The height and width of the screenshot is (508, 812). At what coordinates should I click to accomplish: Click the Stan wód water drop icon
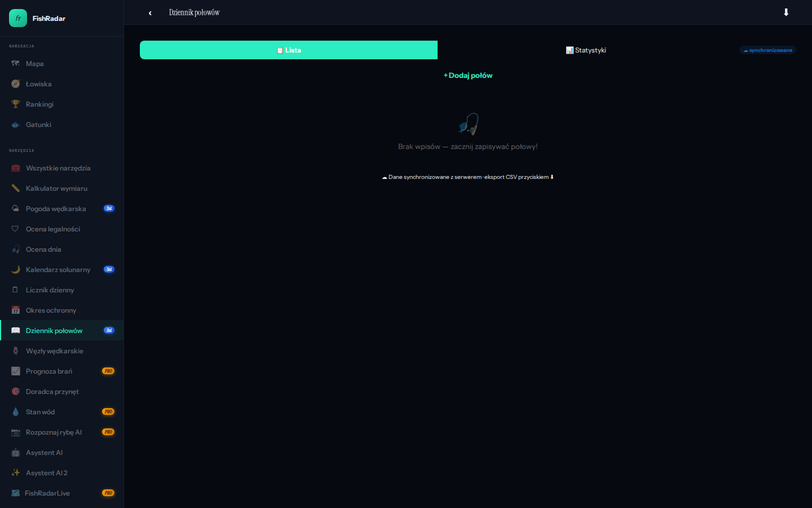pyautogui.click(x=16, y=412)
